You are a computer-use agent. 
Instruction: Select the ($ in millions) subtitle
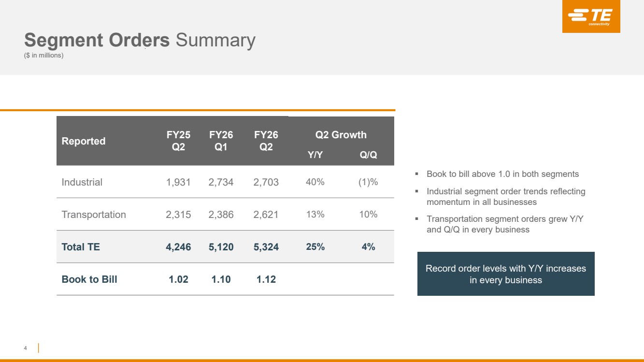[43, 56]
